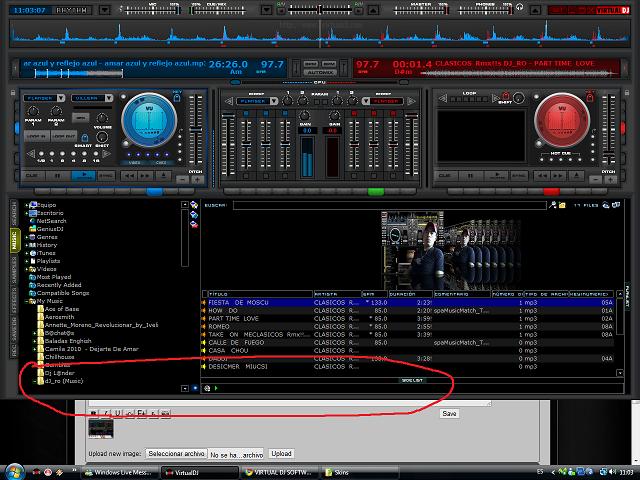The image size is (640, 480).
Task: Increase pitch with the right deck plus button
Action: click(x=611, y=180)
